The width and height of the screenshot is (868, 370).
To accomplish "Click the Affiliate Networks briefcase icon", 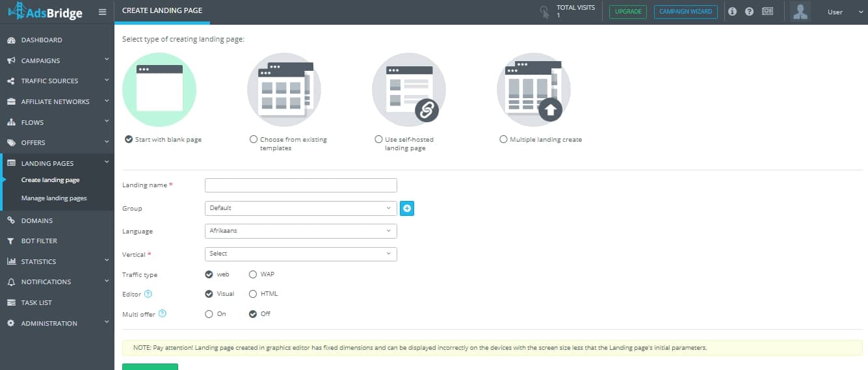I will click(x=11, y=102).
